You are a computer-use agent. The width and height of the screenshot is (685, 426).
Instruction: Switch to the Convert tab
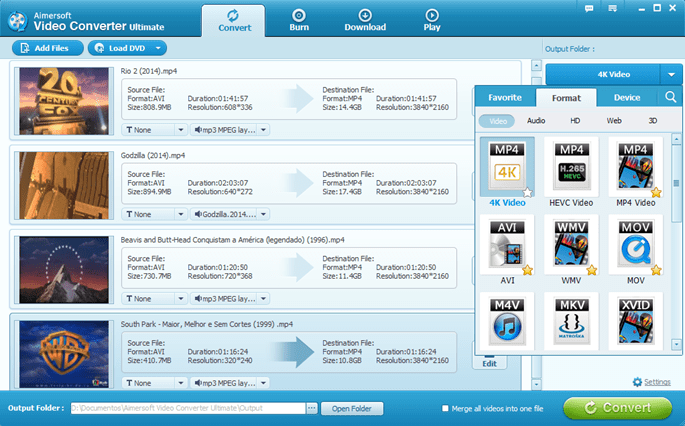tap(235, 21)
